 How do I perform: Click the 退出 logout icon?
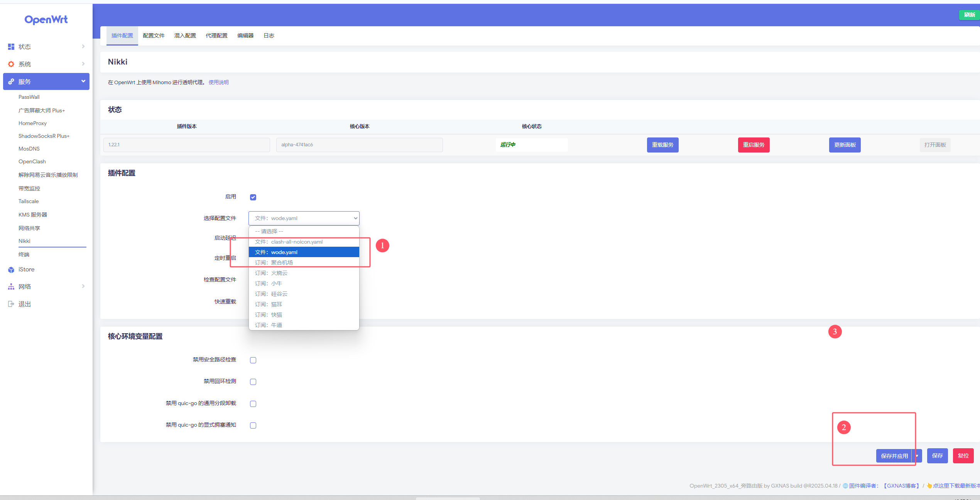click(x=11, y=304)
